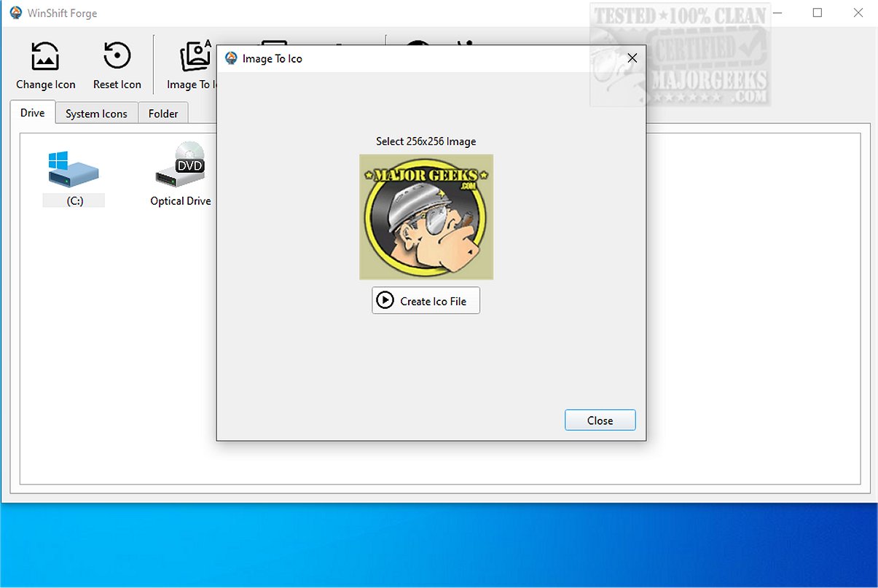Click the WinShift Forge title bar app icon

click(15, 12)
